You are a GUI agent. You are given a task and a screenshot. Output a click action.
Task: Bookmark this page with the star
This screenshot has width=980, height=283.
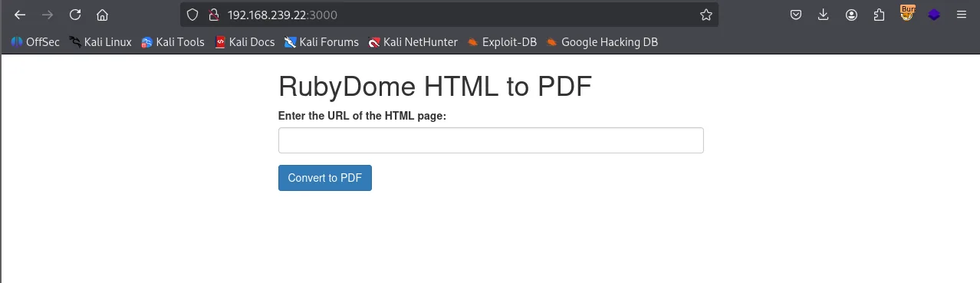(705, 15)
